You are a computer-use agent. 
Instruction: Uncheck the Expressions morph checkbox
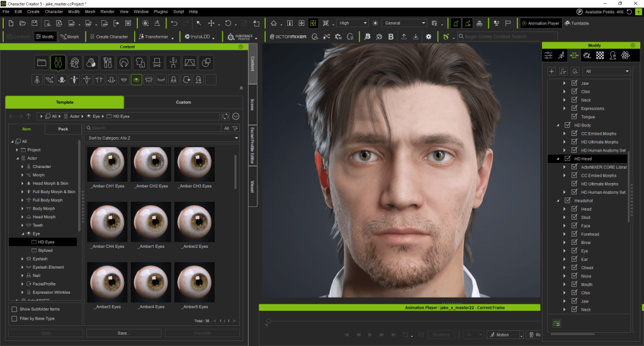click(x=574, y=108)
